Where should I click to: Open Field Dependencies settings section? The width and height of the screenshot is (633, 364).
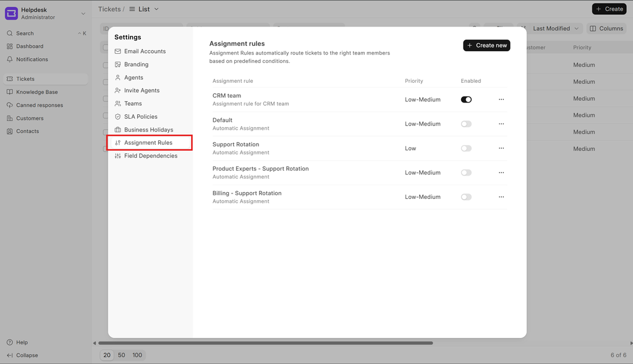point(150,156)
